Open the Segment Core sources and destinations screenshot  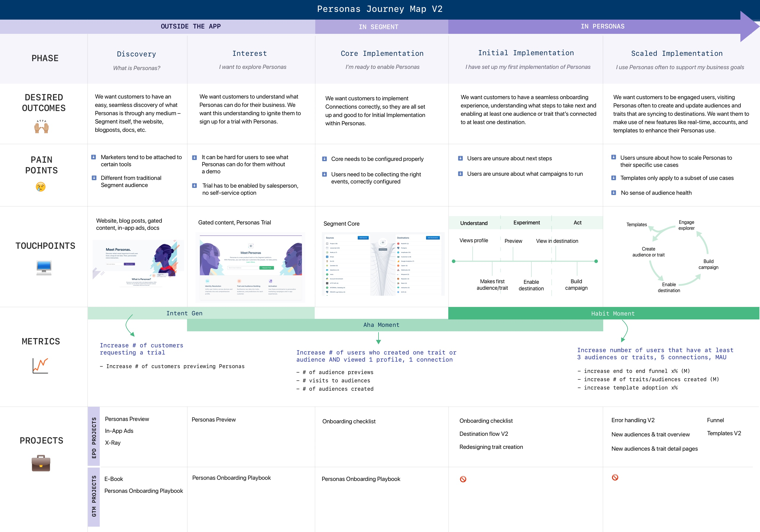[x=383, y=264]
